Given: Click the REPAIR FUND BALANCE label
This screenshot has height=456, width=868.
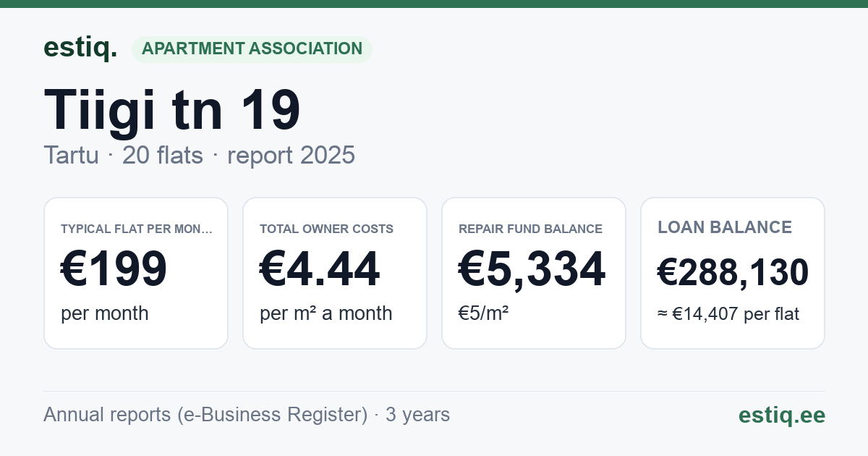Looking at the screenshot, I should coord(531,229).
